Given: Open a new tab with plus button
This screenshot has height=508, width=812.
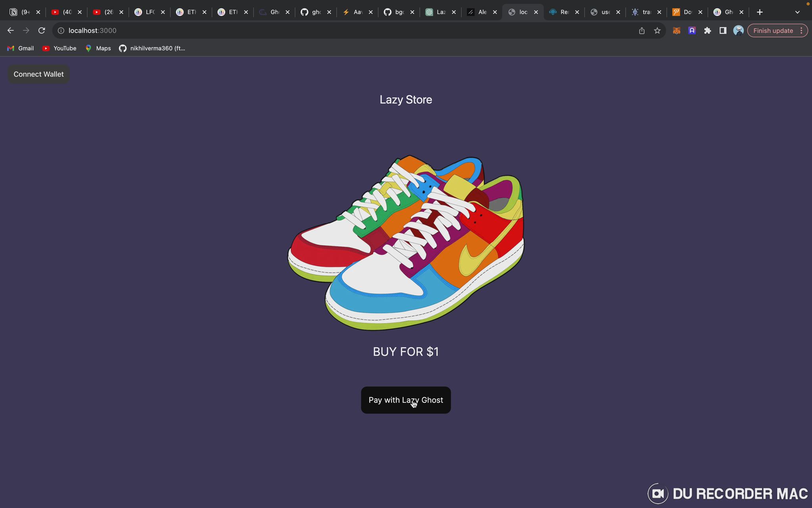Looking at the screenshot, I should pos(760,12).
